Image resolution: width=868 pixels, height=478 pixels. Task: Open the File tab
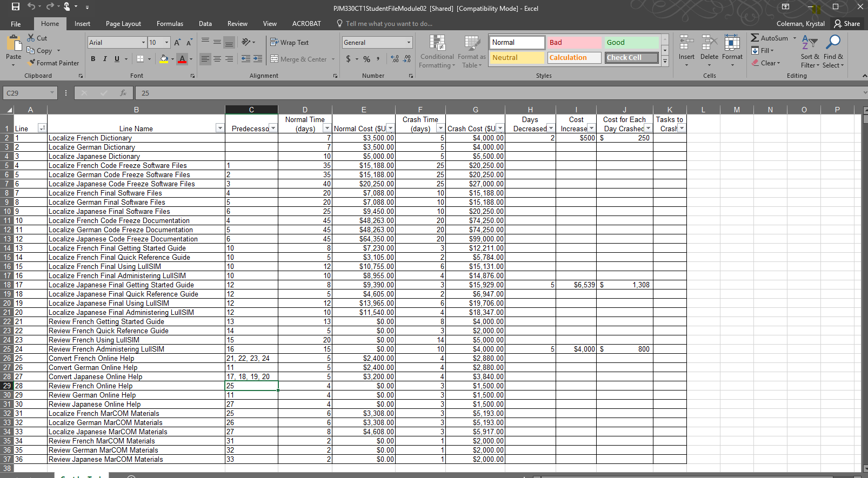coord(16,24)
